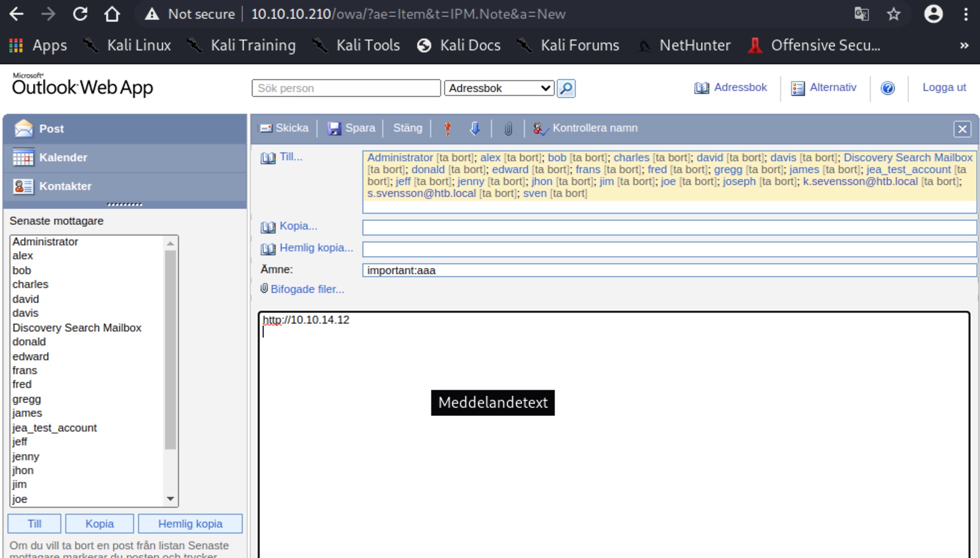Click the search magnifier button

tap(566, 88)
